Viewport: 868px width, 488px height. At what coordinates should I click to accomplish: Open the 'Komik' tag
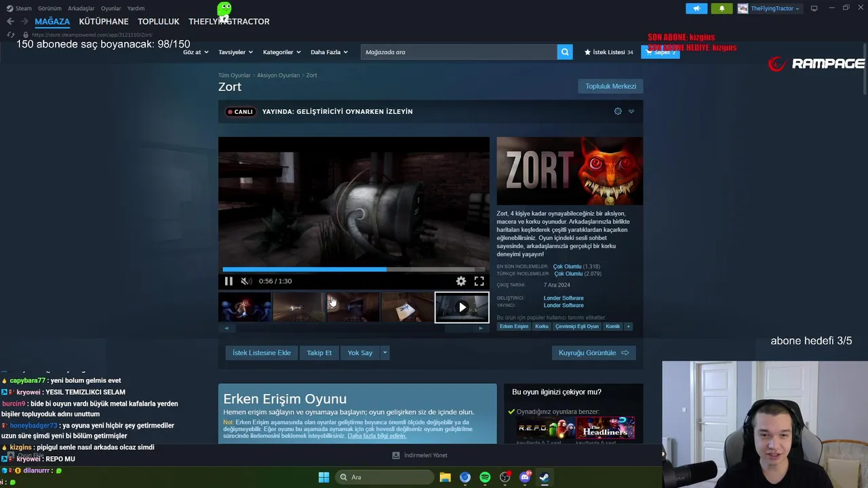pos(613,326)
